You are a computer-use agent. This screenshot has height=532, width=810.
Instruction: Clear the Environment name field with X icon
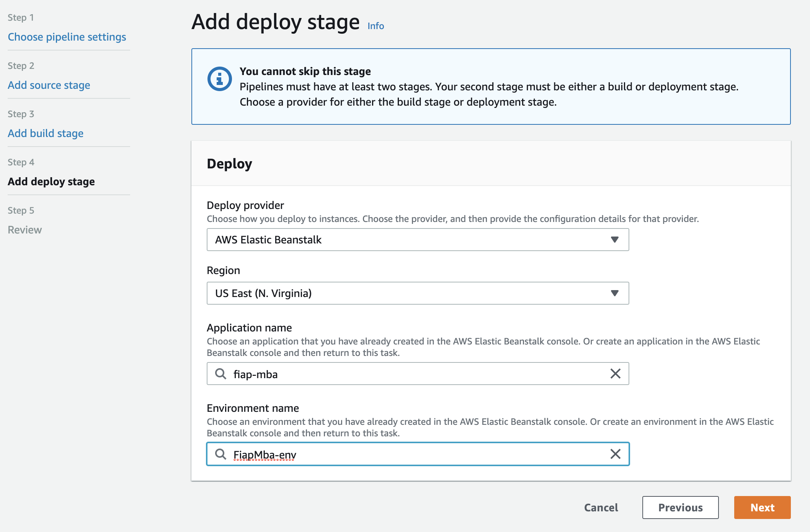pos(615,454)
